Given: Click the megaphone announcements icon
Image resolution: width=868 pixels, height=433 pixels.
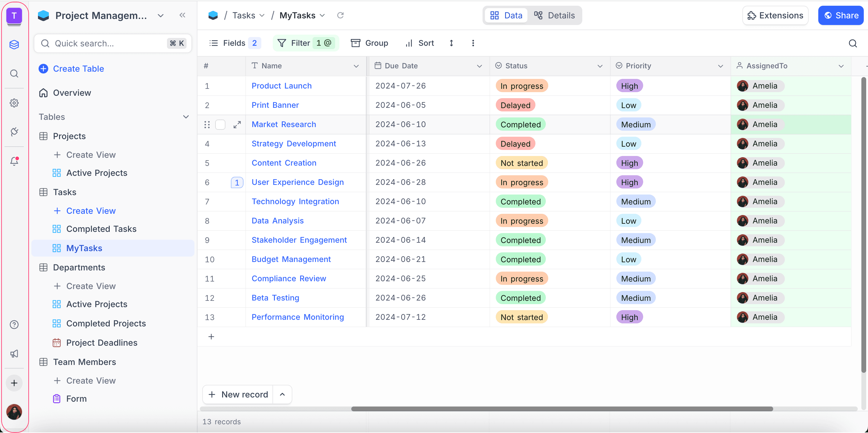Looking at the screenshot, I should [14, 354].
